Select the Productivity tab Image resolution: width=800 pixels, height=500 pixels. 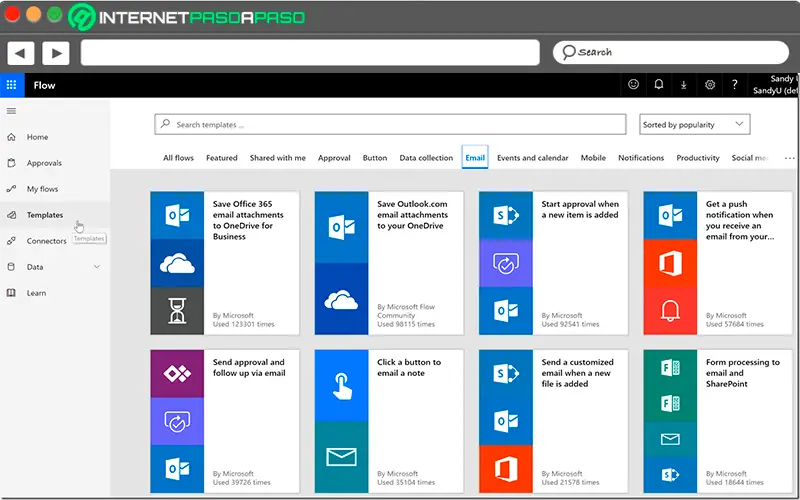click(698, 158)
